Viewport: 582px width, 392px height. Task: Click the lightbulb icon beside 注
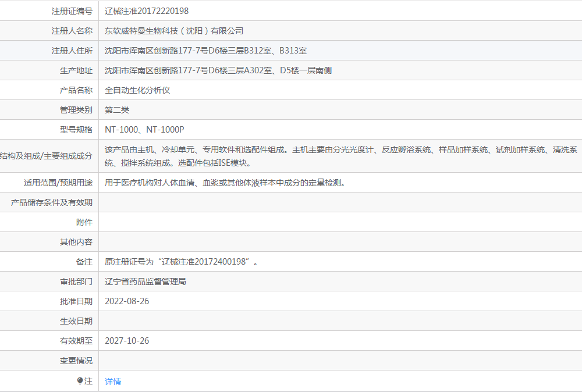point(80,381)
